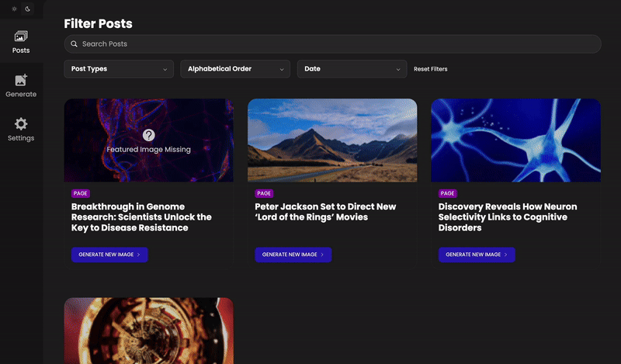Viewport: 621px width, 364px height.
Task: Open the Date filter dropdown
Action: click(x=352, y=69)
